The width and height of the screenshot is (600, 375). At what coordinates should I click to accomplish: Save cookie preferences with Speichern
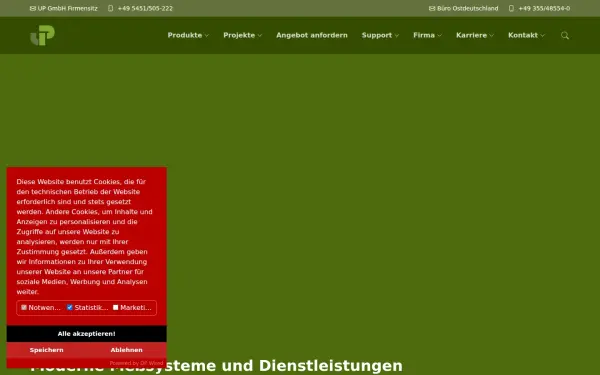[47, 350]
